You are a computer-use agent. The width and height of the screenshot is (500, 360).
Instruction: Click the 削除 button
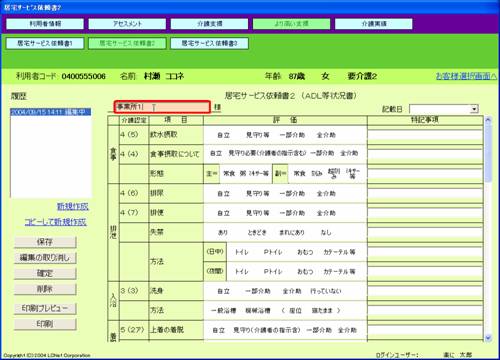[x=45, y=289]
